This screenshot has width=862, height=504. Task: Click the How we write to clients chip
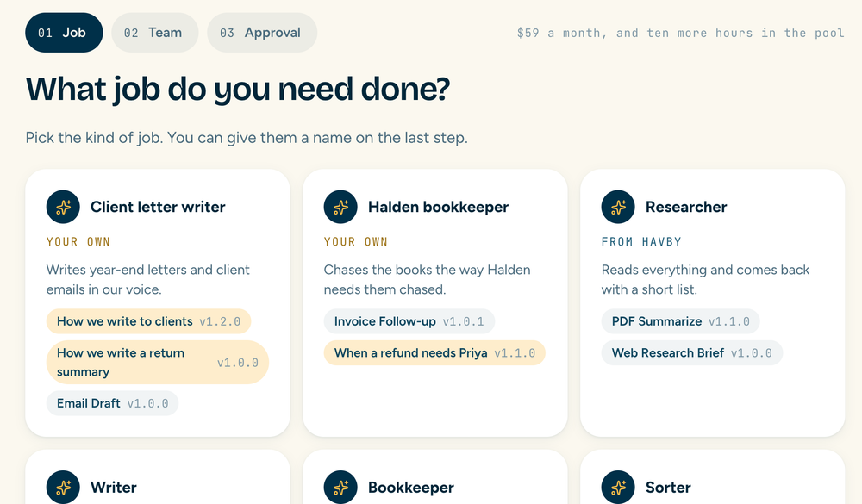(148, 321)
